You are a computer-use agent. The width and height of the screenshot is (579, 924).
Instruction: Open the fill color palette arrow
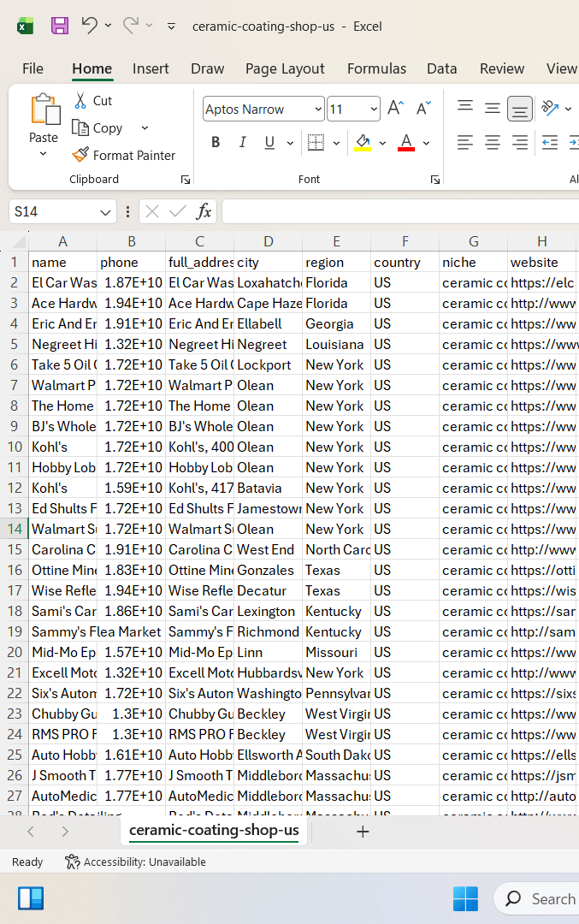[382, 143]
